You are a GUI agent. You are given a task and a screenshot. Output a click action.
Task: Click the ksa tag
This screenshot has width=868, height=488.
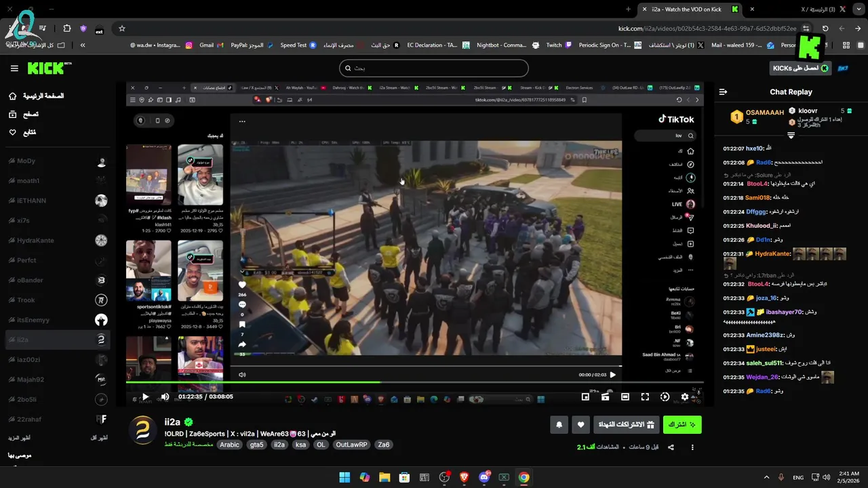[301, 445]
